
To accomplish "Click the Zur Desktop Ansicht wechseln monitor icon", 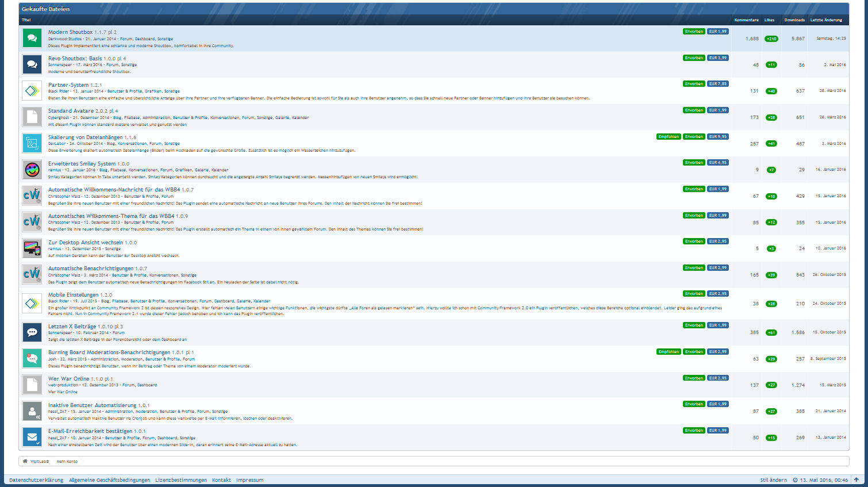I will (x=32, y=248).
